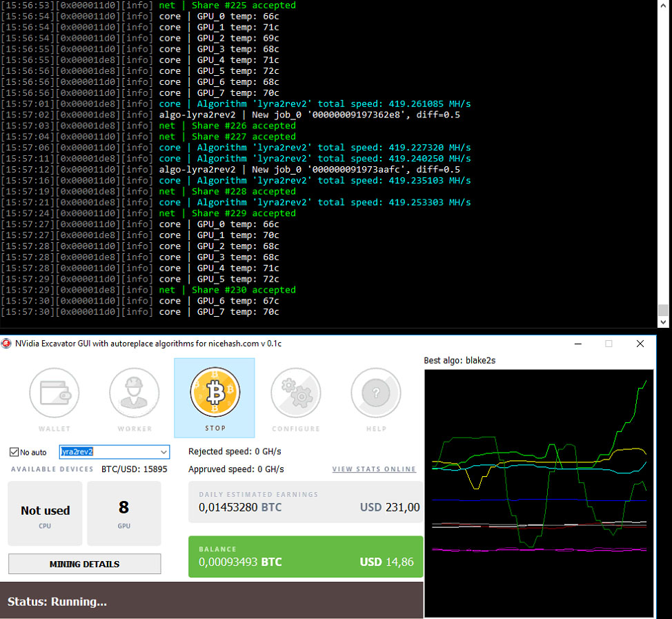The width and height of the screenshot is (672, 619).
Task: Click New job line '00000009197362e8'
Action: (230, 115)
